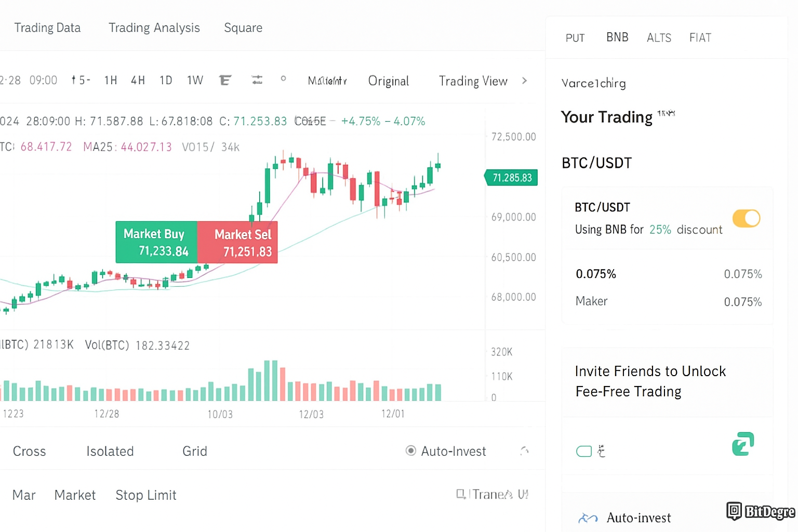This screenshot has height=532, width=798.
Task: Expand more chart views with right chevron
Action: 524,81
